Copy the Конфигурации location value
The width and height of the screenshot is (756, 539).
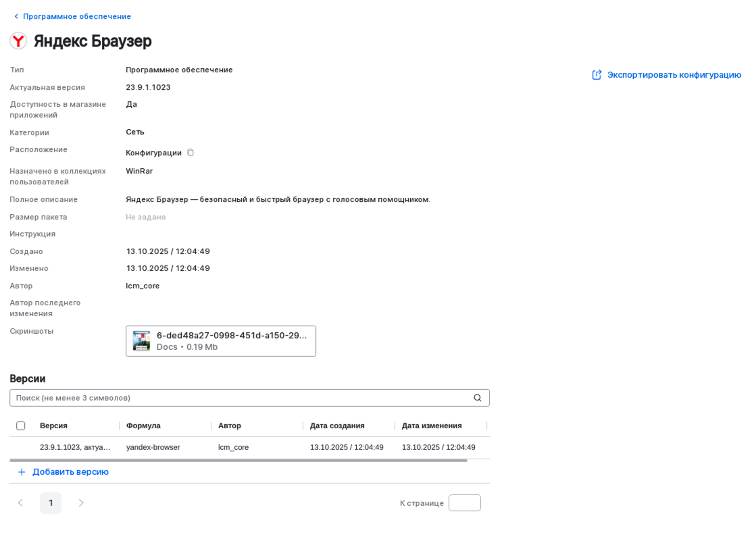coord(190,153)
